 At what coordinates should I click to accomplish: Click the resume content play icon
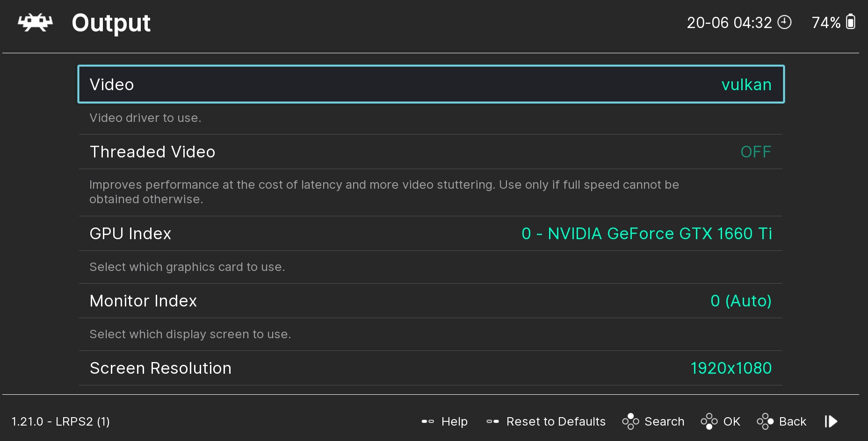tap(831, 421)
